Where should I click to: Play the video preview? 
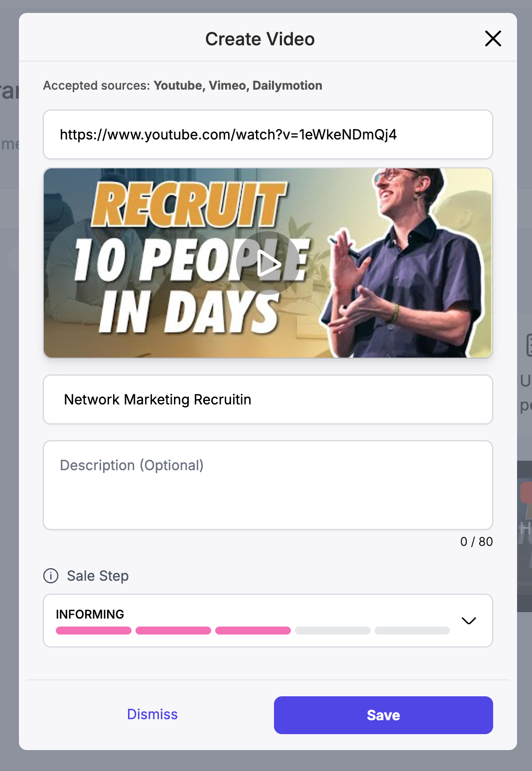tap(268, 263)
